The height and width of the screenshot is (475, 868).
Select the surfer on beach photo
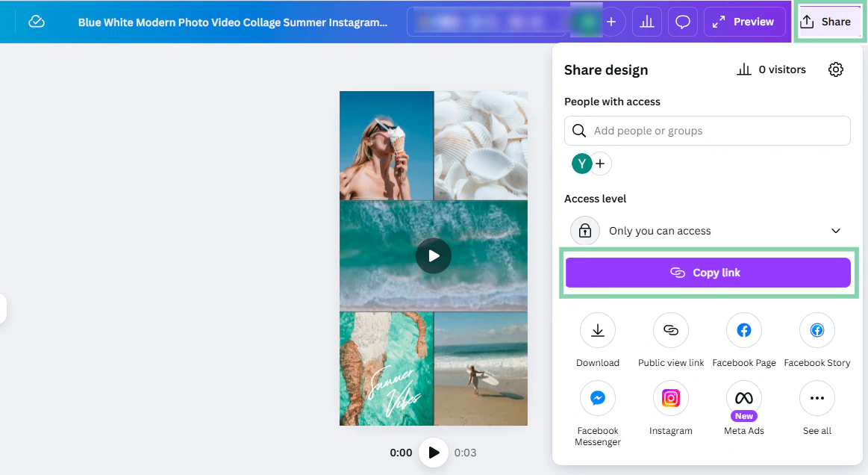481,369
